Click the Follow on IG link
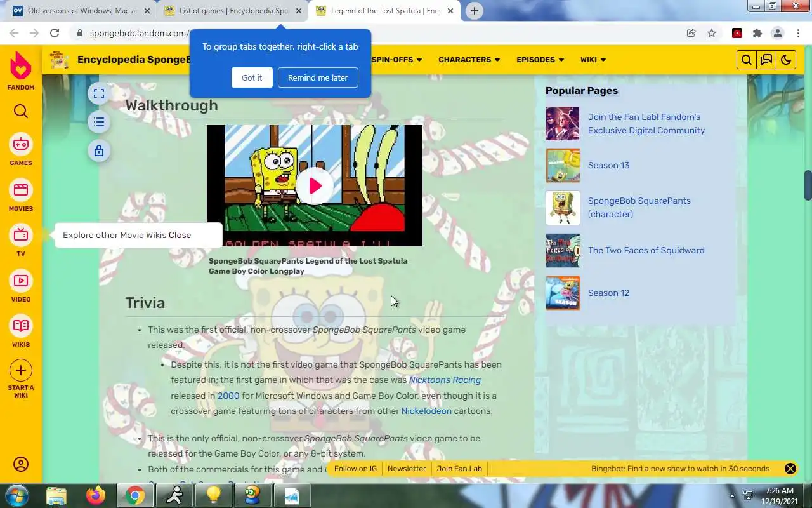 coord(355,469)
